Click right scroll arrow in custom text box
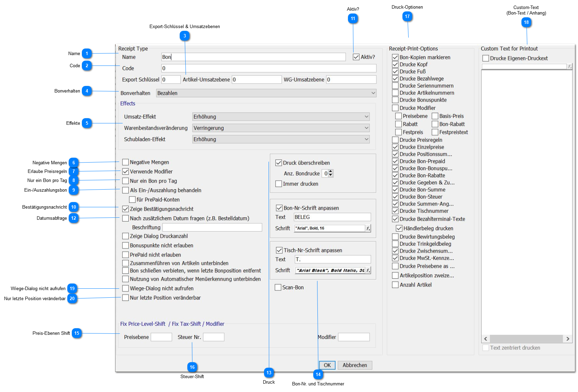Image resolution: width=578 pixels, height=392 pixels. 568,339
